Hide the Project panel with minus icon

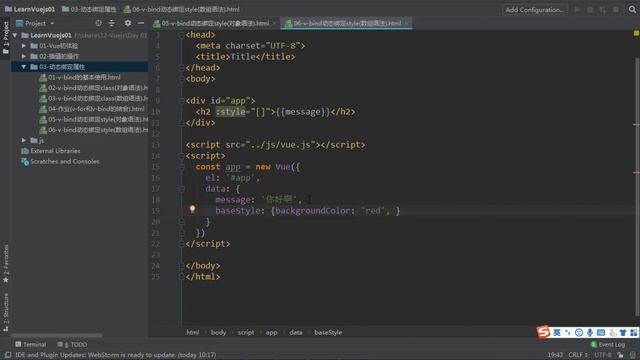pyautogui.click(x=141, y=23)
